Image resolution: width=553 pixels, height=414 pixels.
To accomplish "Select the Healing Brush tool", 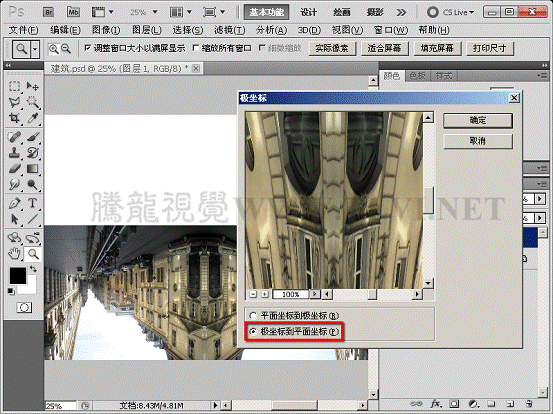I will 14,137.
